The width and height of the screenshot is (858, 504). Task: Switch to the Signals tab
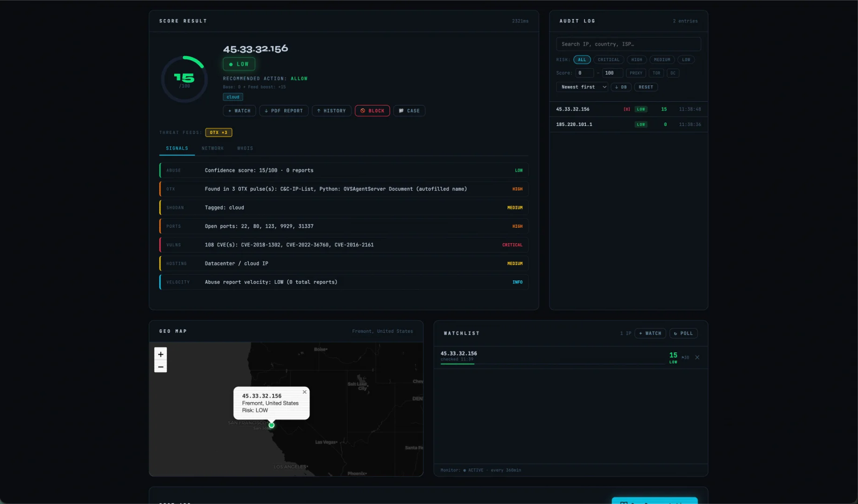click(x=177, y=148)
